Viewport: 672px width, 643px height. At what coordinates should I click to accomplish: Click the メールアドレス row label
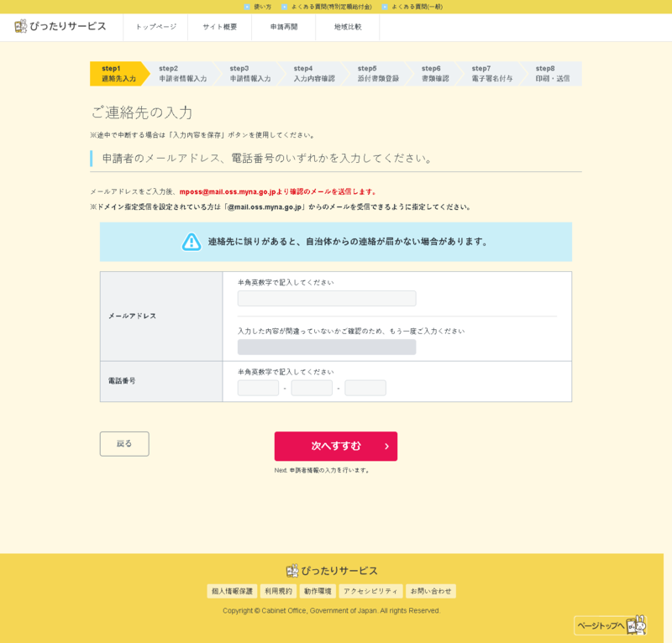(132, 316)
